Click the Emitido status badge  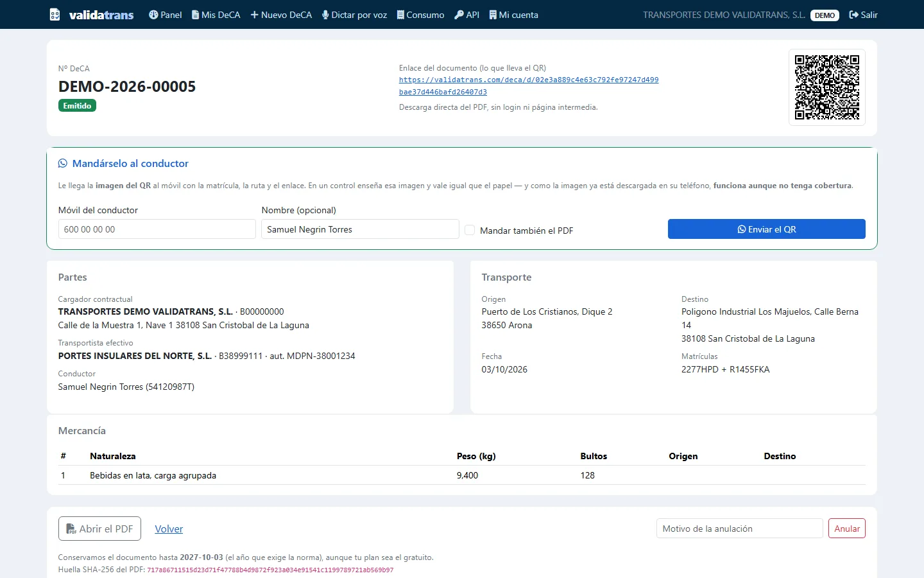click(77, 106)
